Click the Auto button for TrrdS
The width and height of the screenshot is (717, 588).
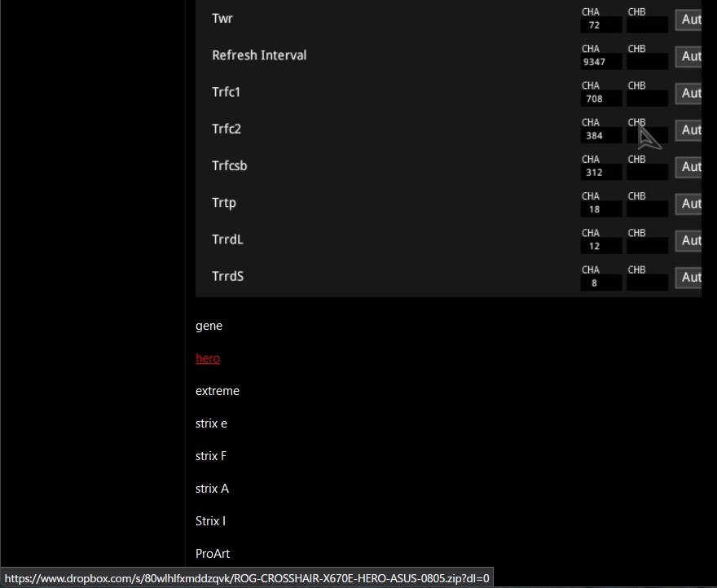(688, 278)
